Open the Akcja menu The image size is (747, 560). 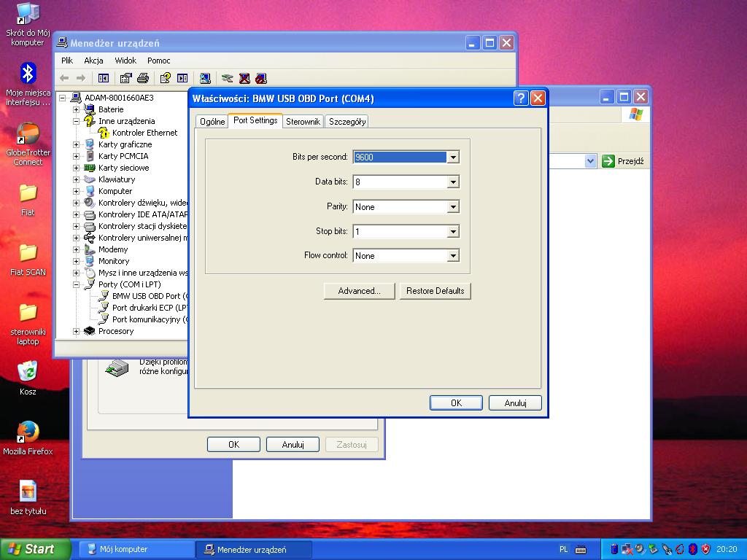click(x=93, y=61)
